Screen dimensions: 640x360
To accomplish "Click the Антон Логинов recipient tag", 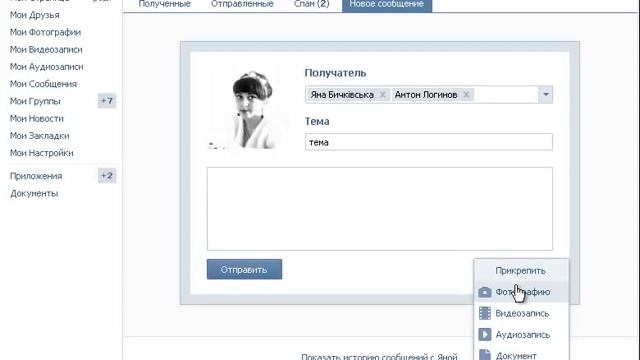I will click(432, 95).
